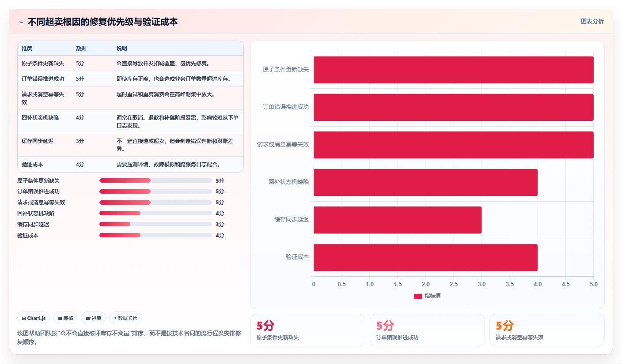Click the page title 不同超卖根因的修复优先级与验证成本
This screenshot has height=364, width=622.
pyautogui.click(x=102, y=22)
